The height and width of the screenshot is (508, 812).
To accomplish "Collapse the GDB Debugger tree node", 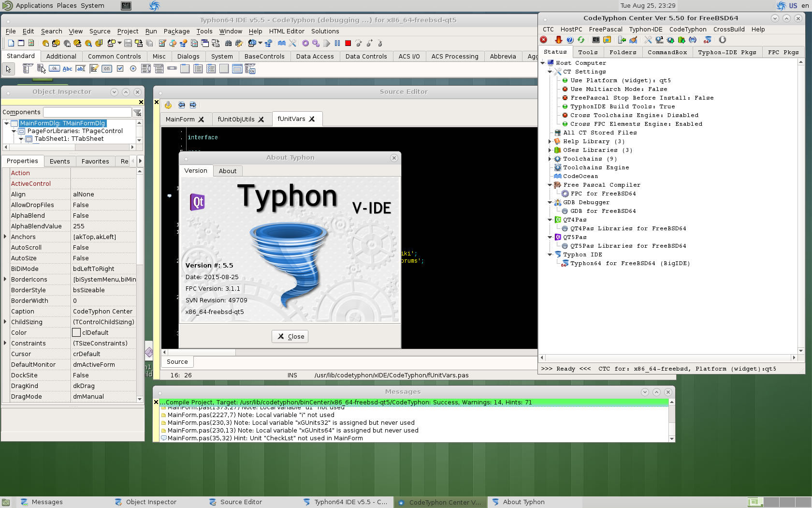I will [550, 202].
